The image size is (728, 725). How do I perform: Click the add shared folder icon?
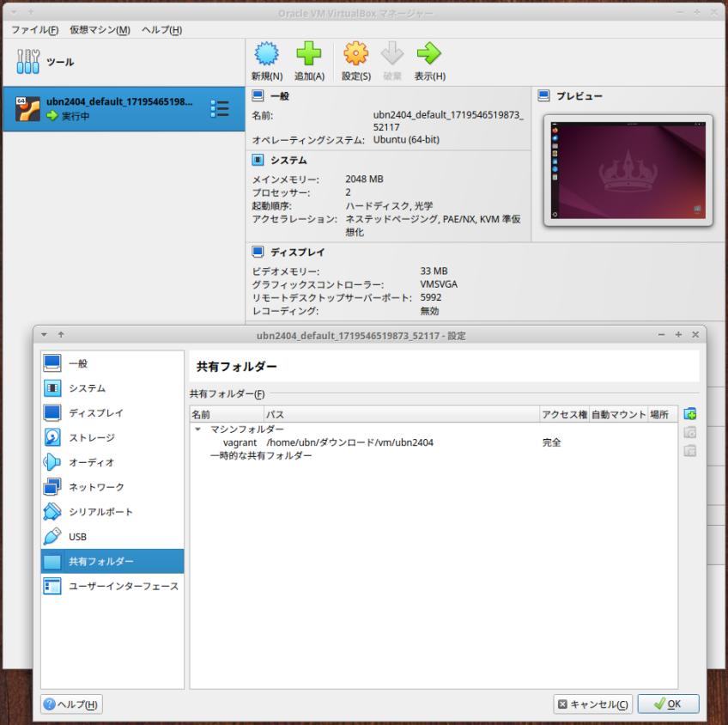(690, 414)
